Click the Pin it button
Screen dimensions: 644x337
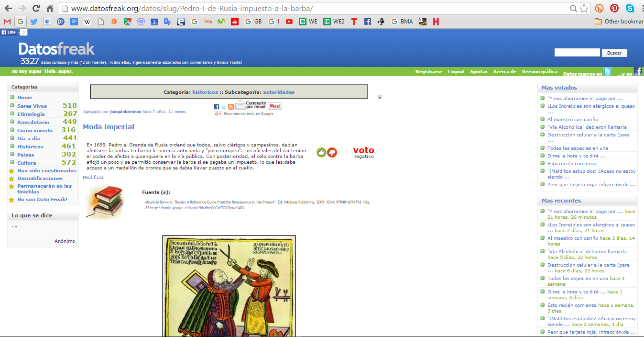point(274,106)
